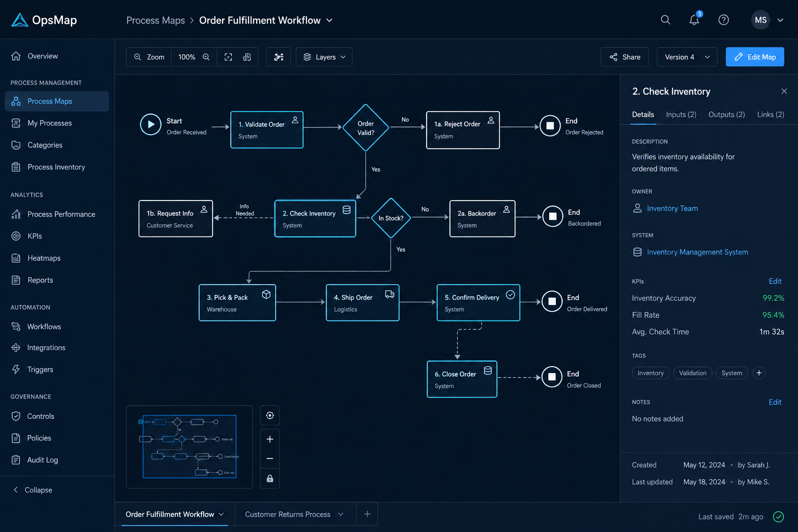Click the Inventory Team owner link
Image resolution: width=798 pixels, height=532 pixels.
[672, 208]
